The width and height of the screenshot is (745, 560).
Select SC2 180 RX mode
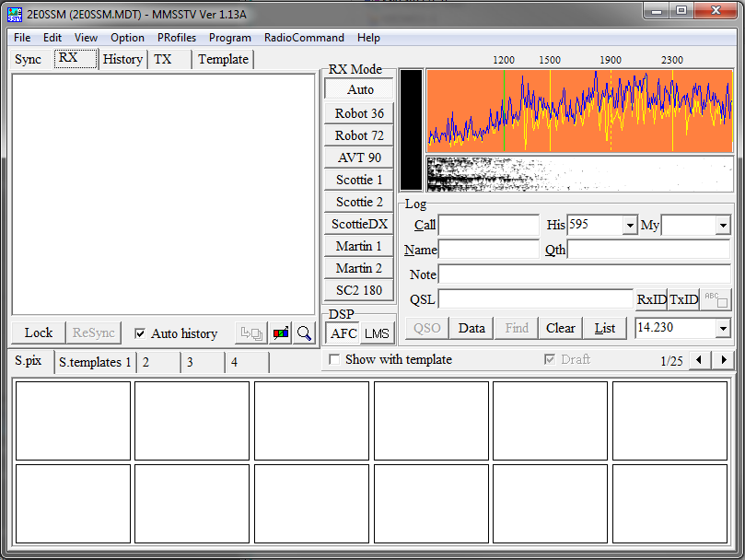coord(359,290)
